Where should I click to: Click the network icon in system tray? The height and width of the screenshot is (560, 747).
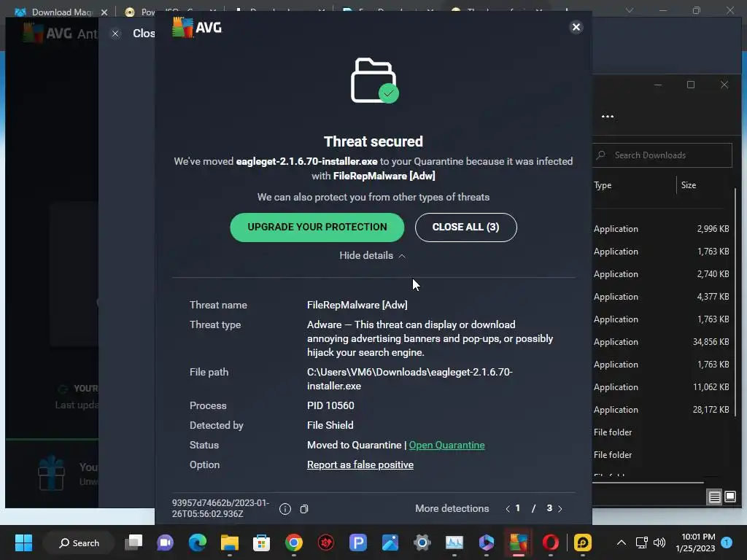641,542
